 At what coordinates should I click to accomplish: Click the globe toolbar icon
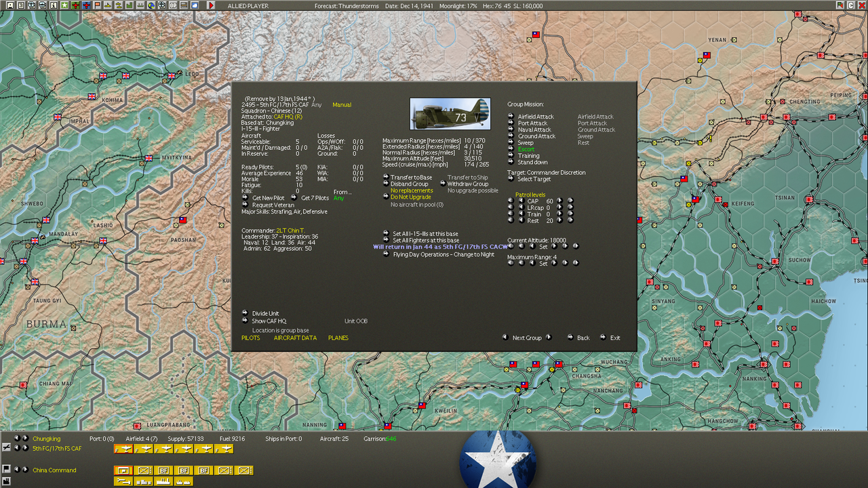151,5
